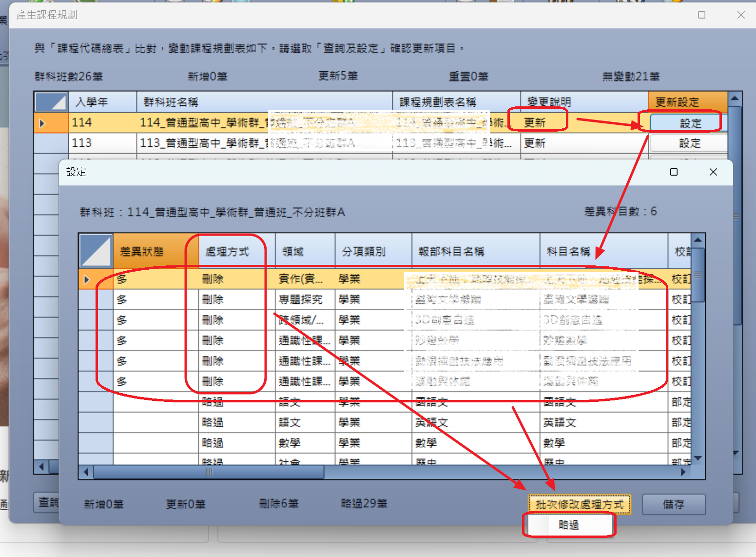Click the scroll-right arrow of the 設定 grid
Viewport: 756px width, 557px height.
pos(683,472)
